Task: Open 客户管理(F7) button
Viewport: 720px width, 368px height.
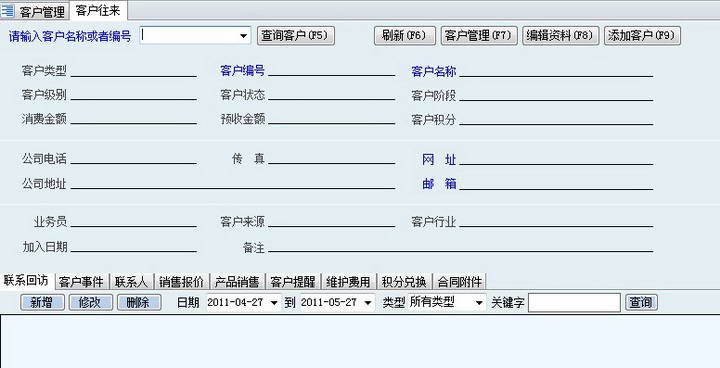Action: pos(479,36)
